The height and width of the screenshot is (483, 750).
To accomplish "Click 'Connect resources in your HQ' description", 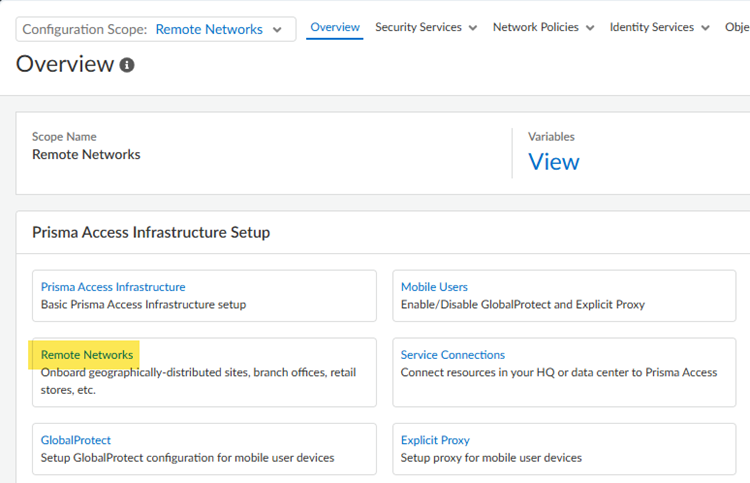I will (559, 373).
